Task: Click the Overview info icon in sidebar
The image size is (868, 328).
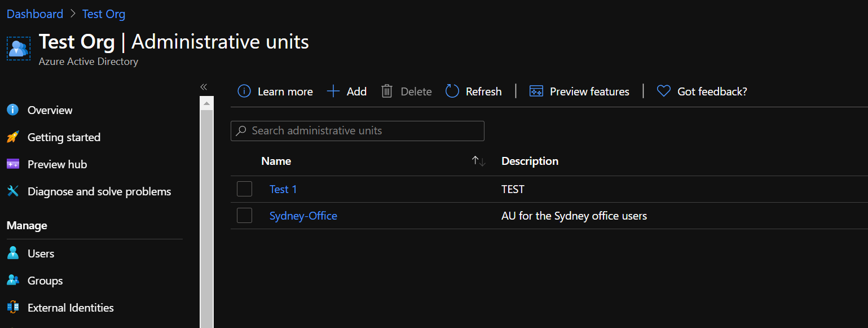Action: (13, 110)
